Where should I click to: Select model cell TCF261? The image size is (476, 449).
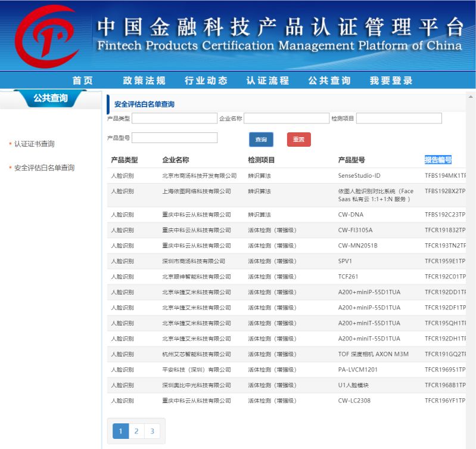[x=348, y=277]
